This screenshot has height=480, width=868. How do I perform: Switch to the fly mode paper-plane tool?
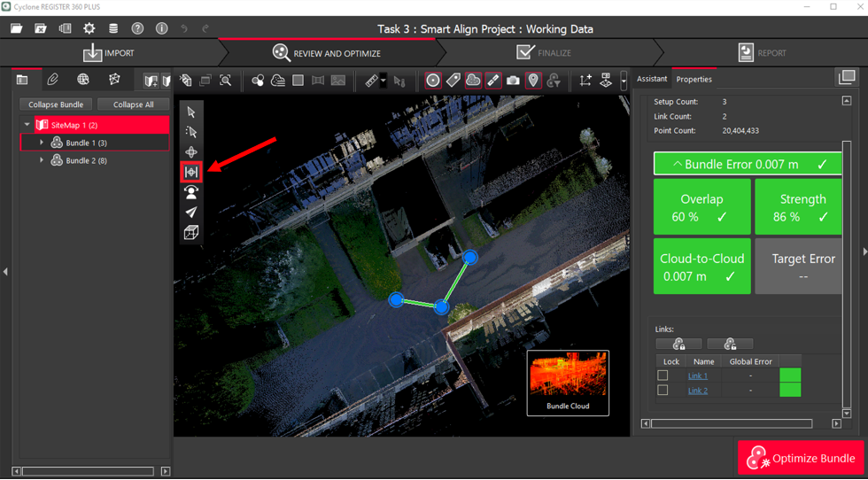pos(191,213)
